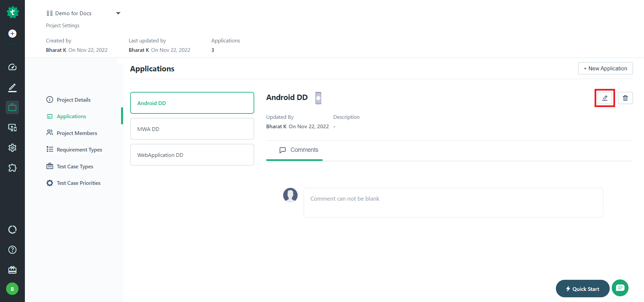Click the applications count 3
The height and width of the screenshot is (302, 644).
tap(213, 50)
